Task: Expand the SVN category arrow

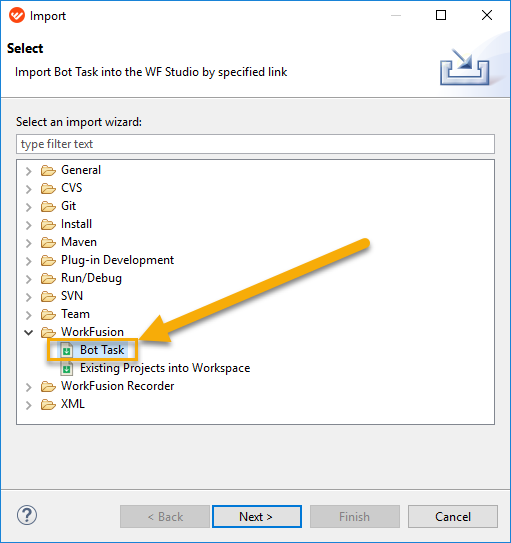Action: click(x=29, y=297)
